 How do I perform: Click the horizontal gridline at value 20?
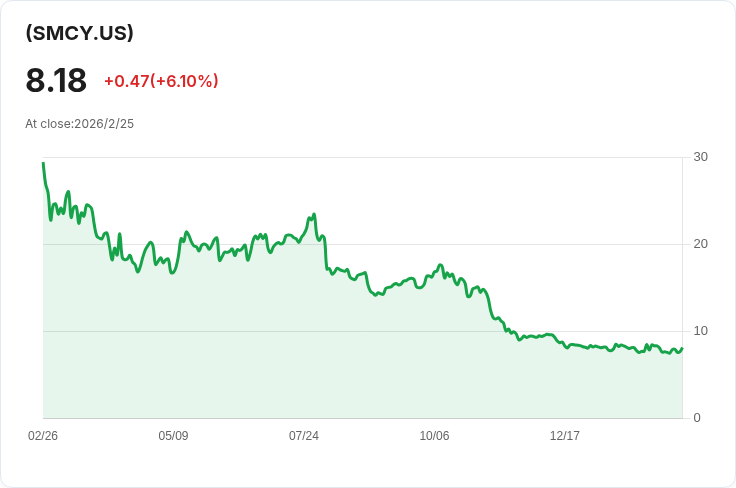pos(500,244)
